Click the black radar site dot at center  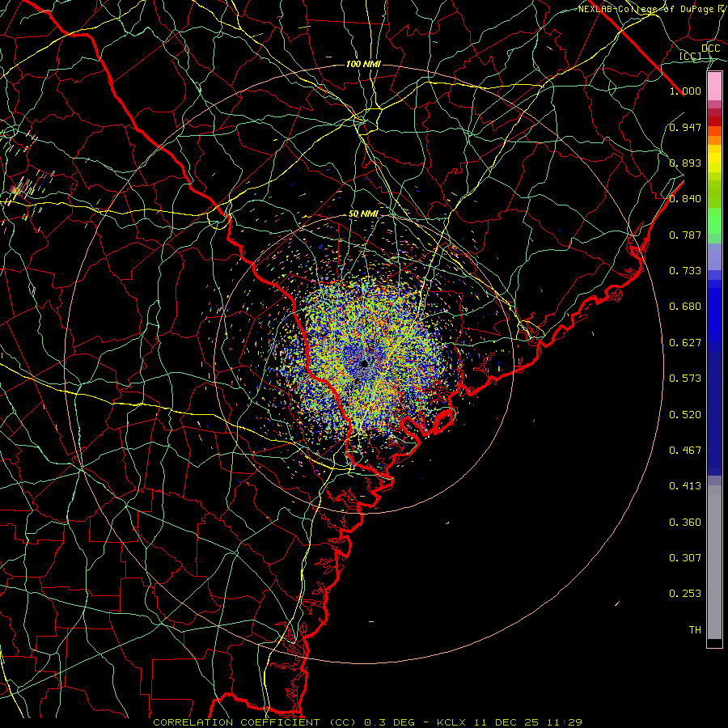(365, 363)
